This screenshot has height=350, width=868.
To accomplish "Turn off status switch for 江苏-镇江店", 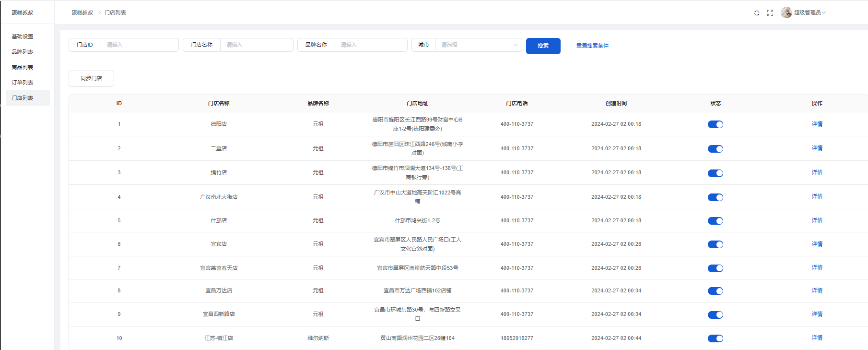I will tap(715, 338).
